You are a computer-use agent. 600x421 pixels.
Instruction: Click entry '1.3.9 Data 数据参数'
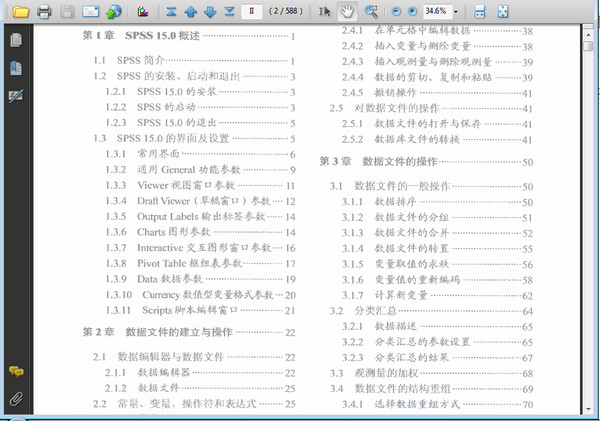[x=154, y=279]
